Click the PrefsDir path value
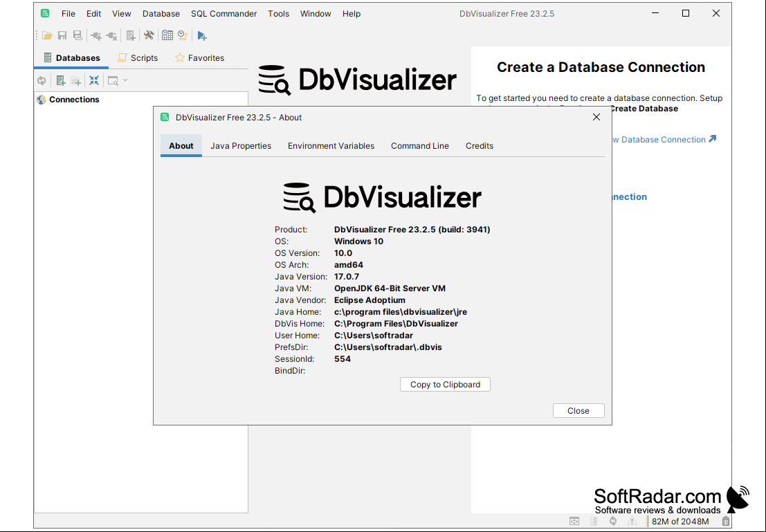Viewport: 766px width, 532px height. [388, 347]
